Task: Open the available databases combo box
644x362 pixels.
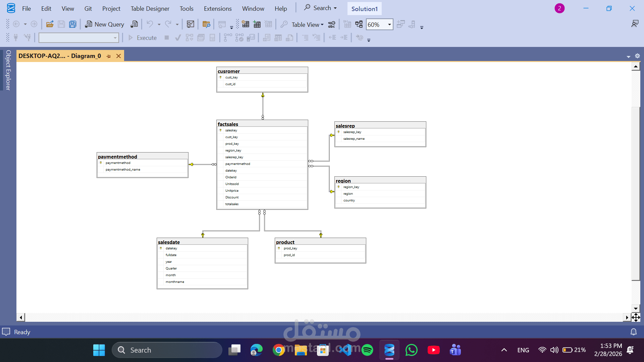Action: tap(79, 38)
